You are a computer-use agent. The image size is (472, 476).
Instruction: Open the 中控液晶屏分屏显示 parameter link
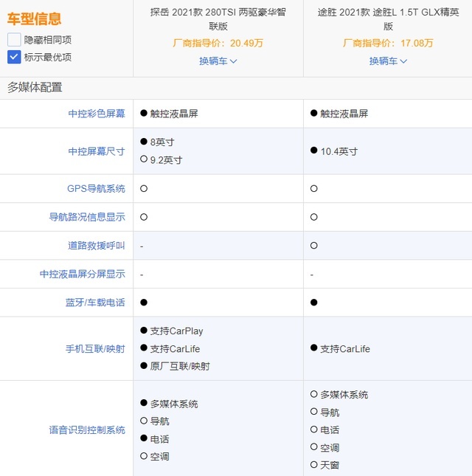[x=83, y=274]
